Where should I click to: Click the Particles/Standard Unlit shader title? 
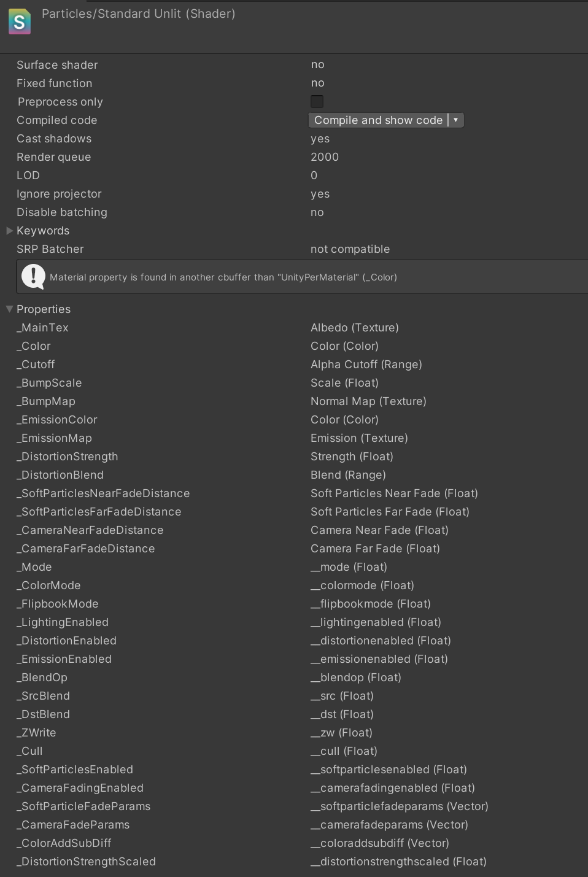pos(138,14)
